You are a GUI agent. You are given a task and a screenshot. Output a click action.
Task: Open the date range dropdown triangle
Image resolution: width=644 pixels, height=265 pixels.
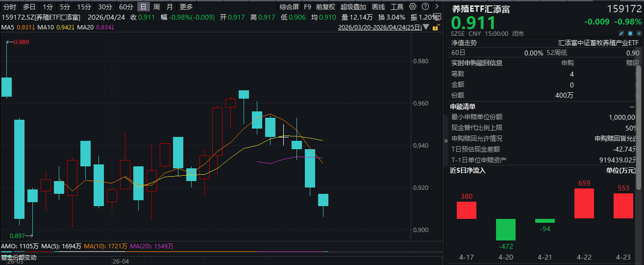click(425, 28)
